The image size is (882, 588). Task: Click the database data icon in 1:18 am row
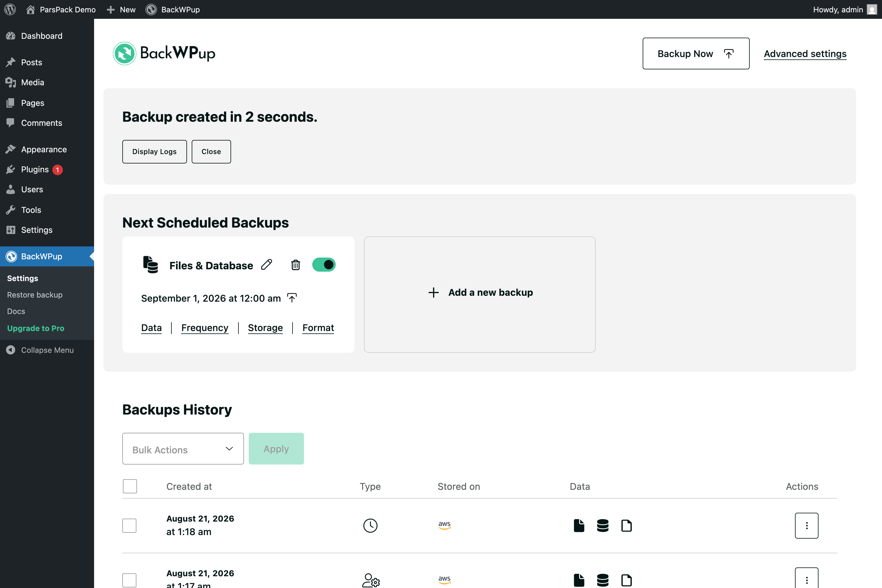click(603, 525)
